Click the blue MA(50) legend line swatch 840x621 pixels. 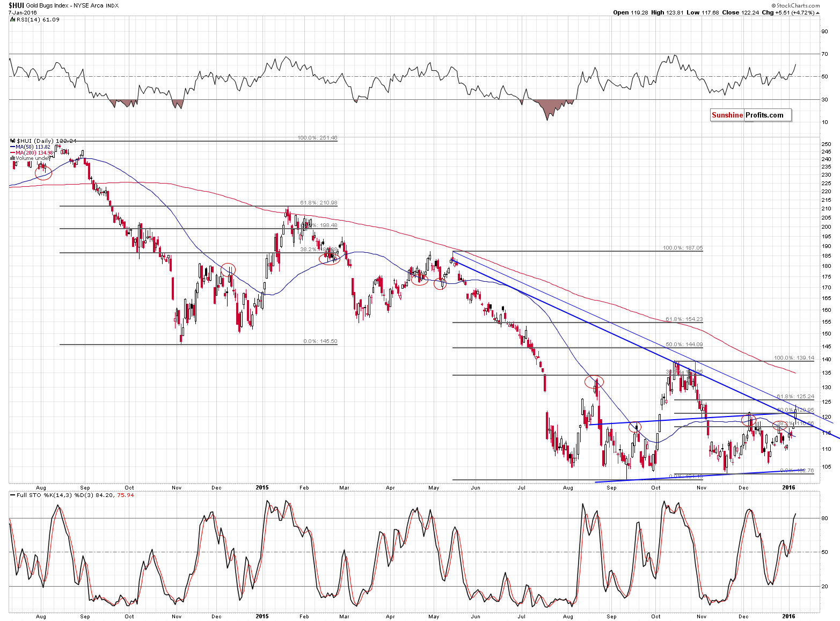click(12, 147)
